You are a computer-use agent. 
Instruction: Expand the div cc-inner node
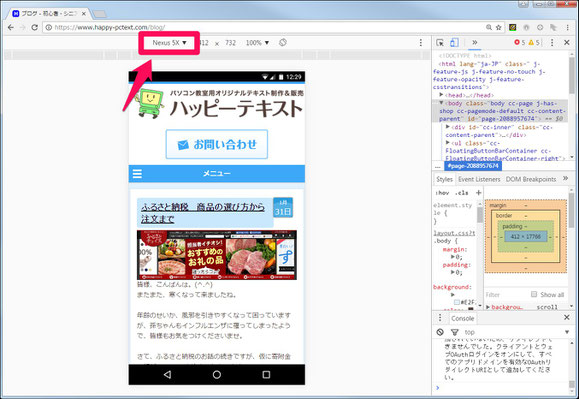tap(448, 127)
